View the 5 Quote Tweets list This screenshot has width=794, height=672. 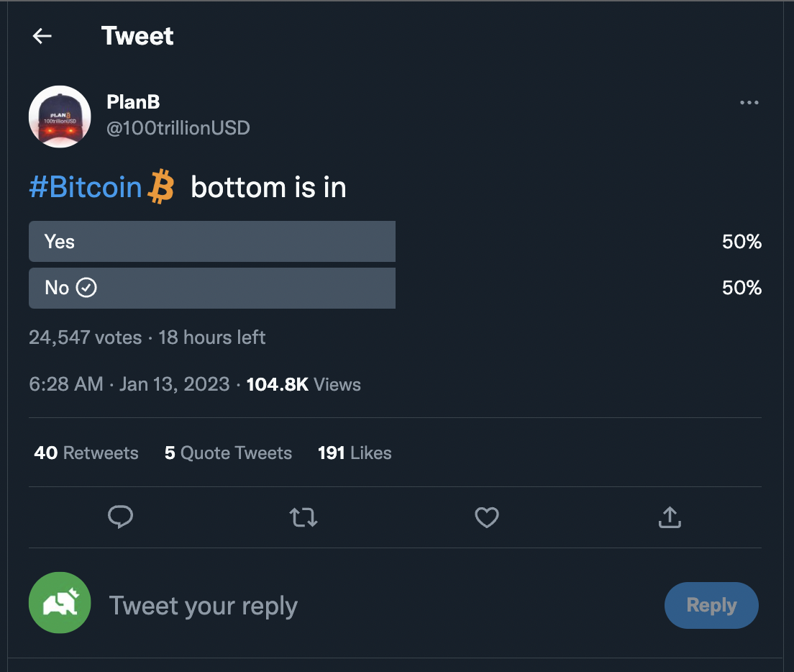[x=228, y=453]
